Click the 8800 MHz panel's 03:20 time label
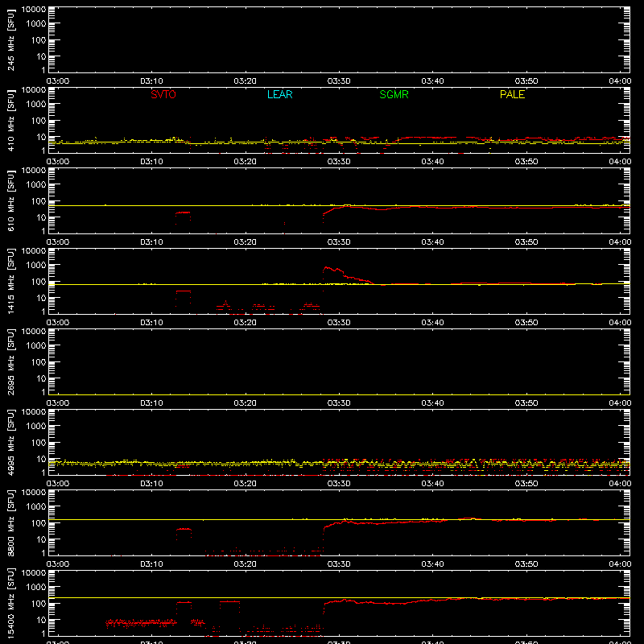 (x=246, y=564)
